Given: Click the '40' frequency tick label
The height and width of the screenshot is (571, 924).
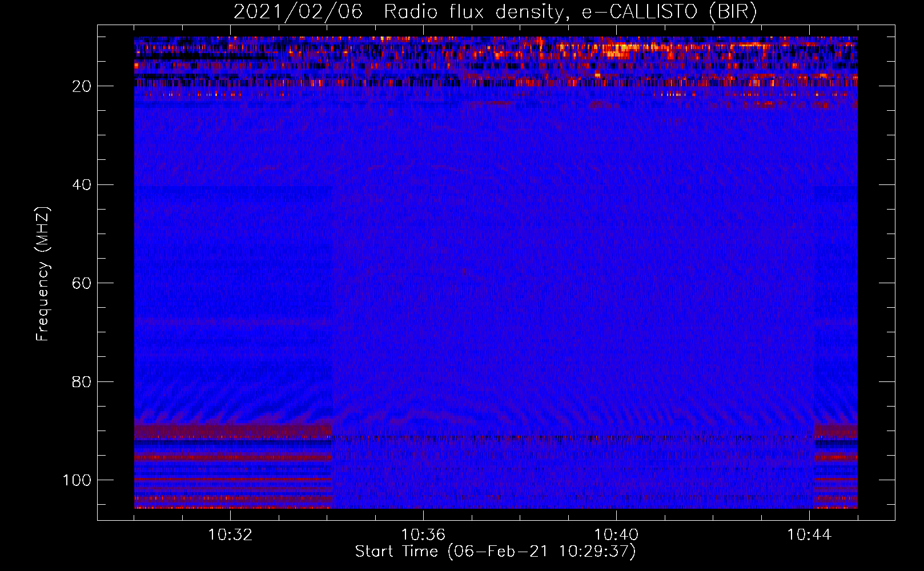Looking at the screenshot, I should pos(82,185).
